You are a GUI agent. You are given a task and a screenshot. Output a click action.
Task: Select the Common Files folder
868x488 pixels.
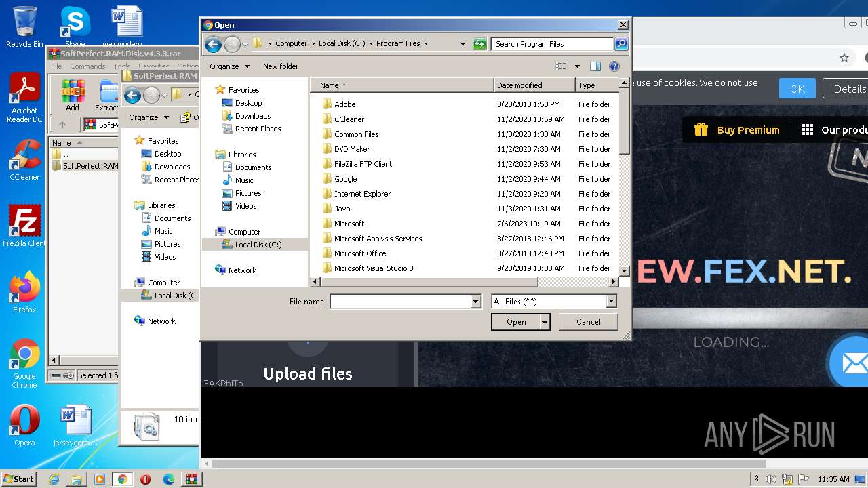(x=356, y=134)
